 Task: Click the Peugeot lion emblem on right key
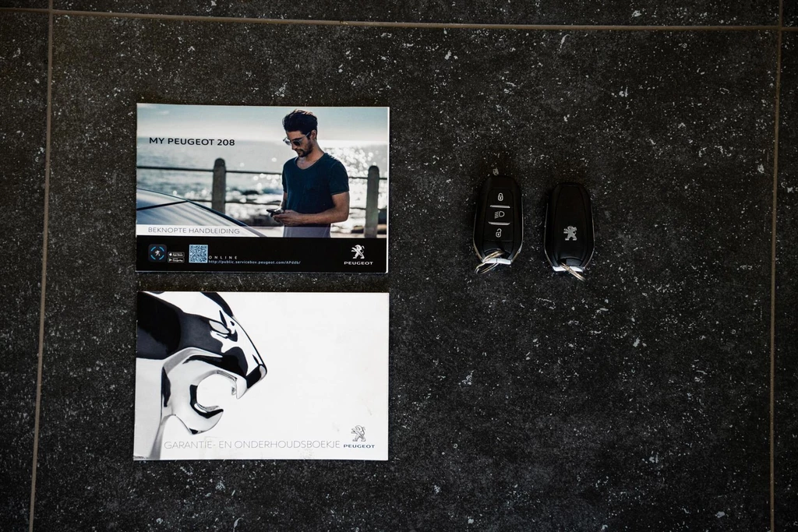tap(570, 233)
